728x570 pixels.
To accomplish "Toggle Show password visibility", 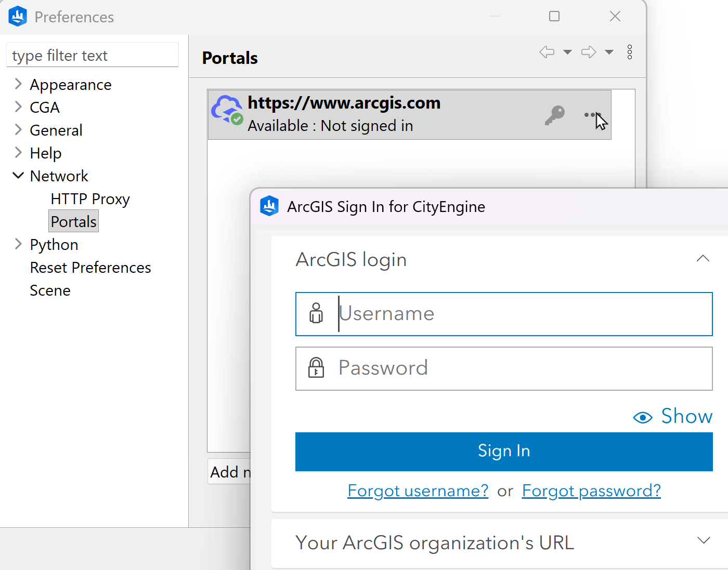I will pos(673,416).
